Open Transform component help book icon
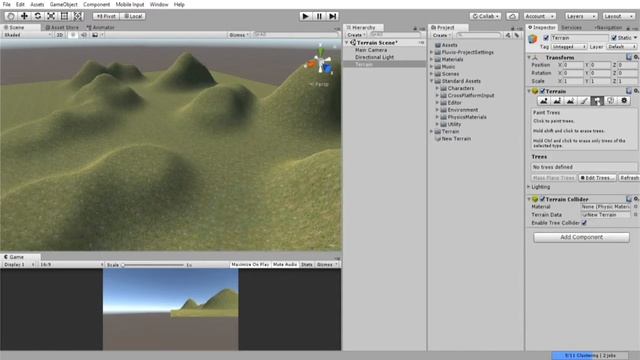 629,57
